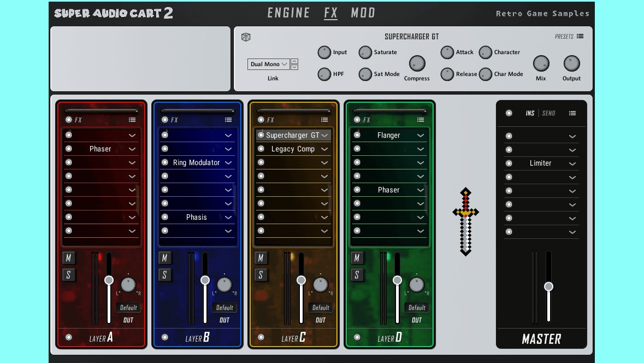644x363 pixels.
Task: Expand the Flanger effect dropdown on Layer D
Action: (x=421, y=135)
